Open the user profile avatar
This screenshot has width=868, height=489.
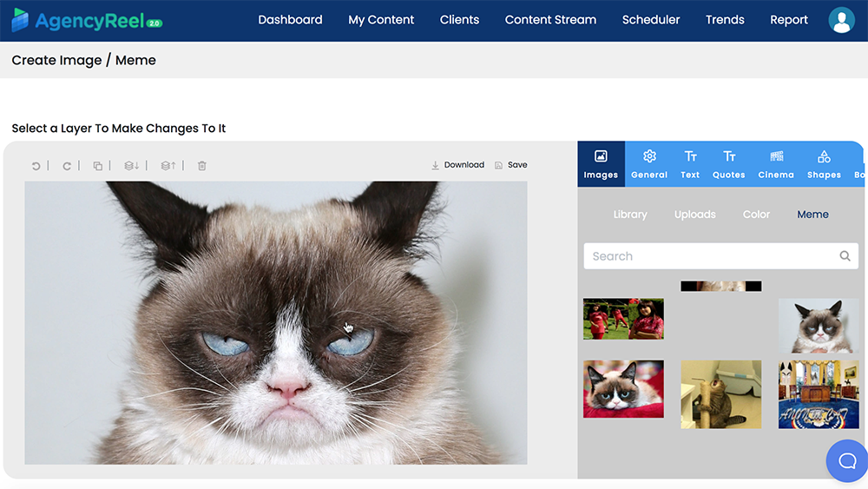[841, 20]
